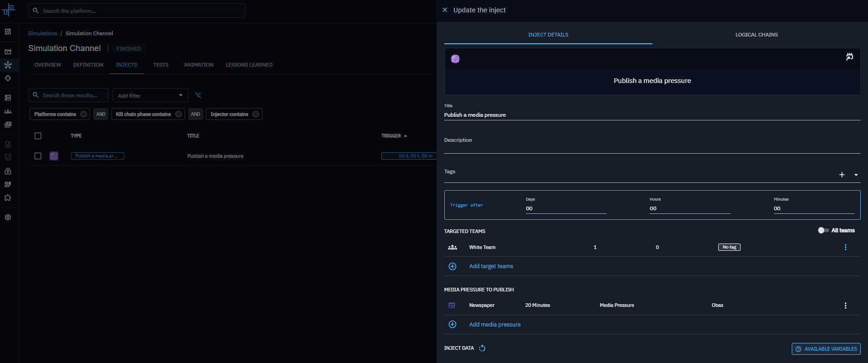Sort by the Trigger column header
Screen dimensions: 868x363
[x=391, y=136]
